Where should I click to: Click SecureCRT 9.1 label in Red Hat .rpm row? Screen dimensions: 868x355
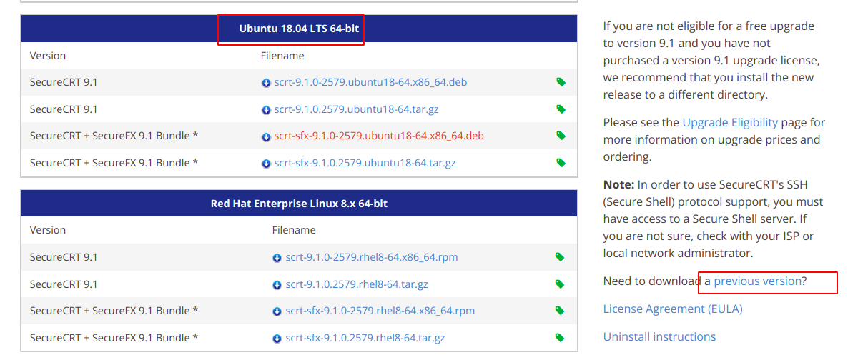click(64, 257)
